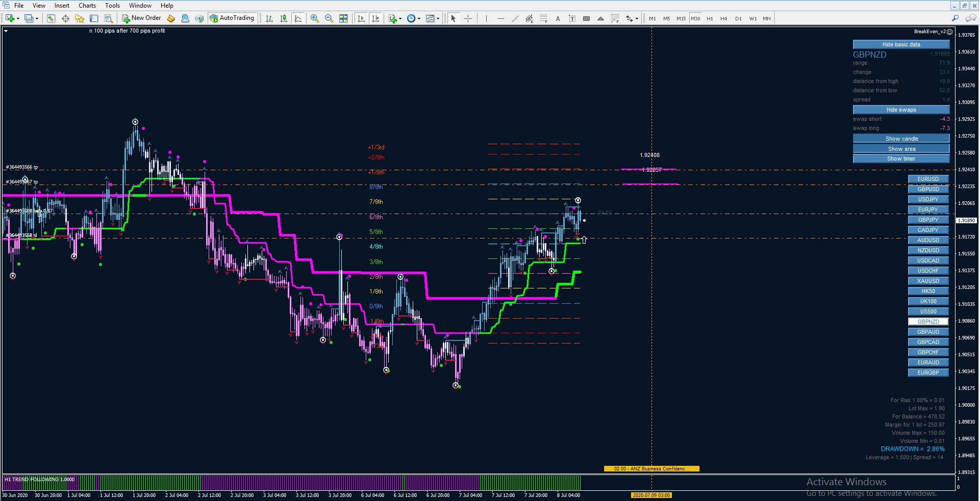This screenshot has height=501, width=980.
Task: Switch timeframe to D1
Action: (x=738, y=18)
